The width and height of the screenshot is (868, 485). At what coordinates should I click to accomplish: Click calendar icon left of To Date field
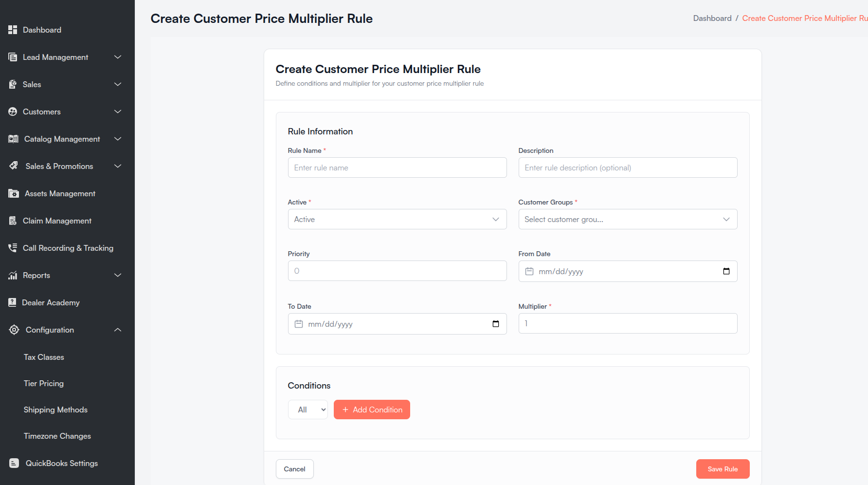coord(299,324)
